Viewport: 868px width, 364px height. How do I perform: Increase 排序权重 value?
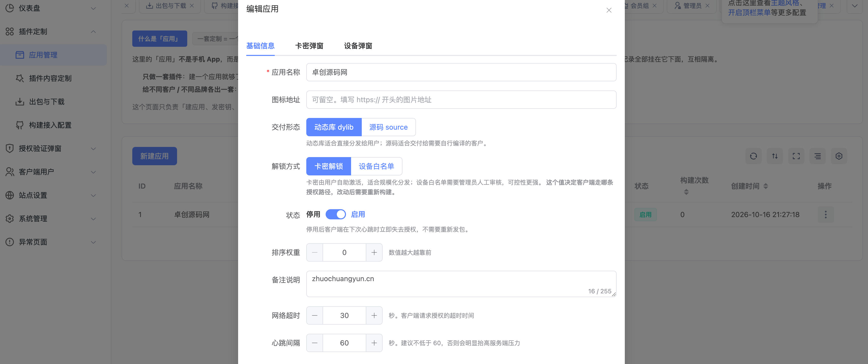pyautogui.click(x=374, y=252)
